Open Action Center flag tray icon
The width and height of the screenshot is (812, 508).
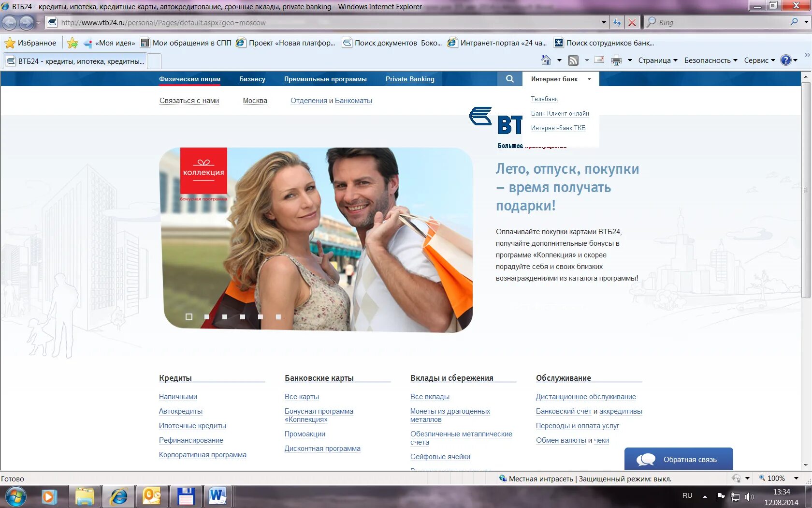coord(721,496)
